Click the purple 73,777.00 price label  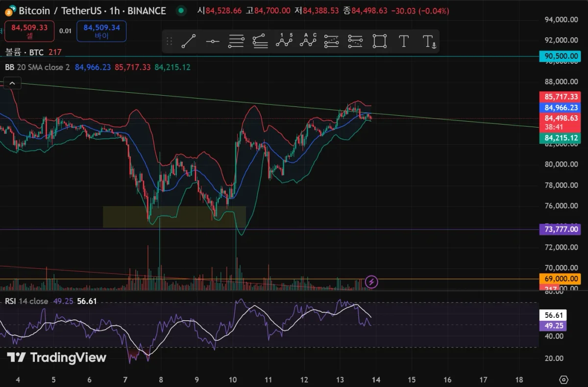click(x=560, y=229)
